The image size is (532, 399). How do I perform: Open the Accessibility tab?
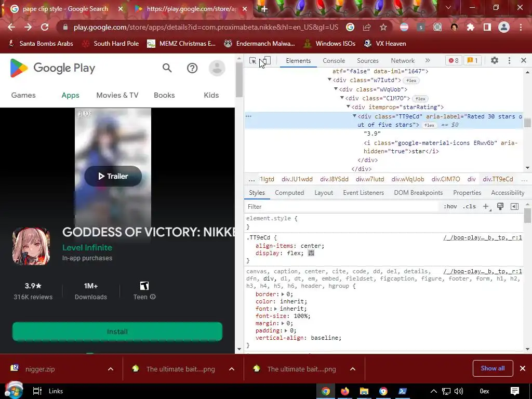click(x=508, y=193)
